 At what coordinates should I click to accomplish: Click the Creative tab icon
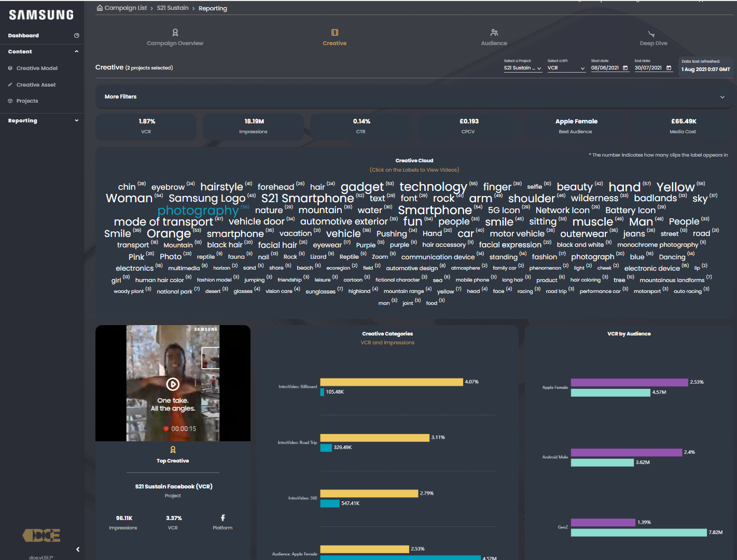pyautogui.click(x=335, y=32)
